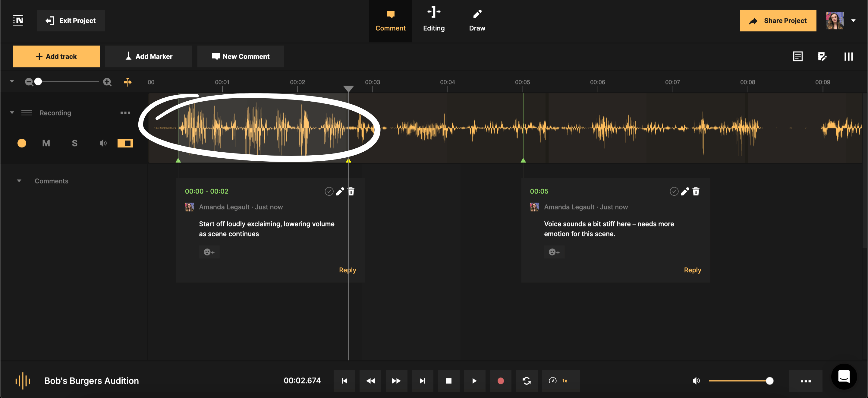
Task: Collapse the Recording track disclosure triangle
Action: (12, 112)
